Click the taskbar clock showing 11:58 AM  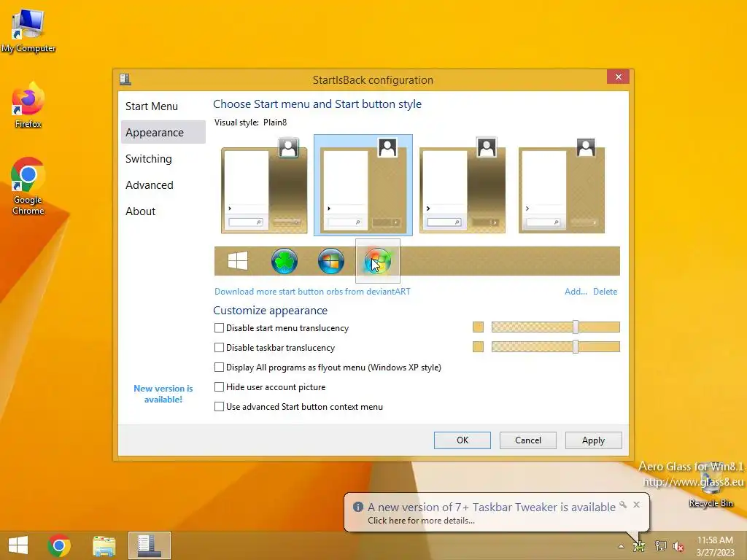(x=715, y=546)
